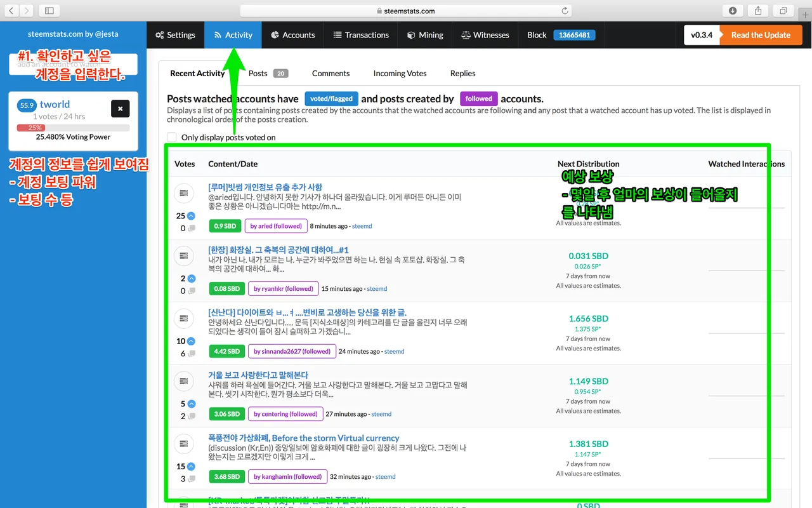The width and height of the screenshot is (812, 508).
Task: Select the Comments tab
Action: coord(331,73)
